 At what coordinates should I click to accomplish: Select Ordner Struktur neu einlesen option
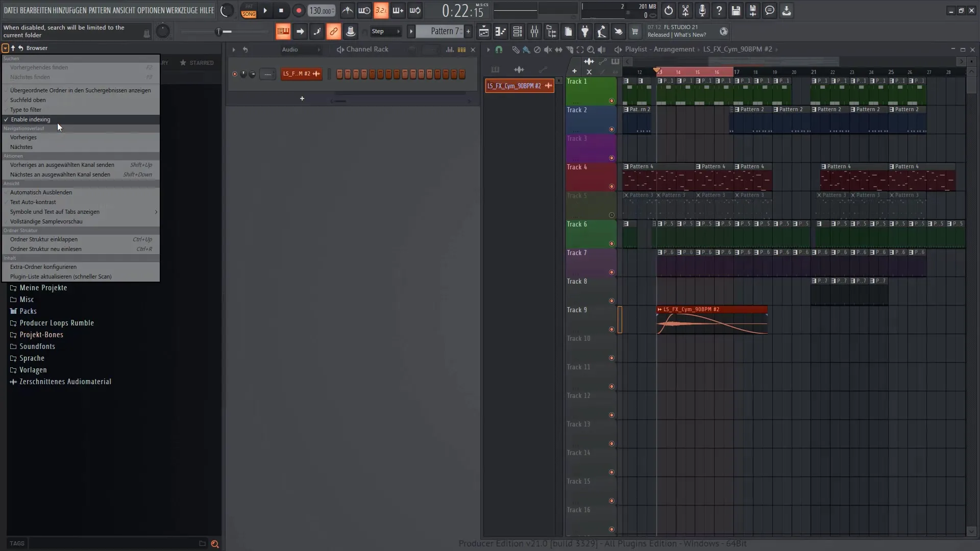click(x=46, y=249)
